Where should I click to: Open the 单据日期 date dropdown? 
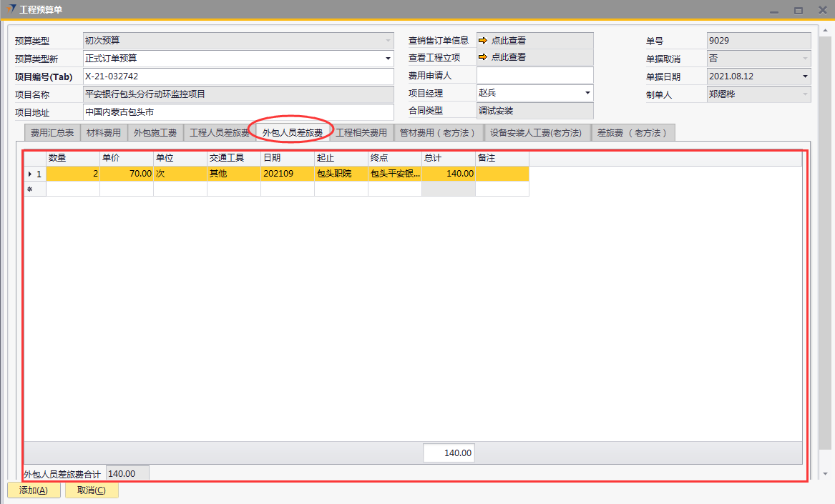pos(805,76)
